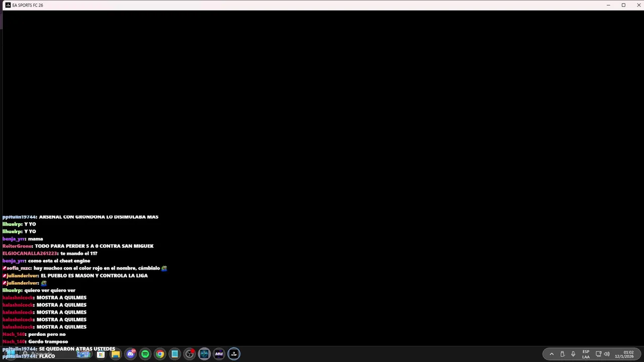Click the blue cube app icon beside OBS

pos(204,354)
